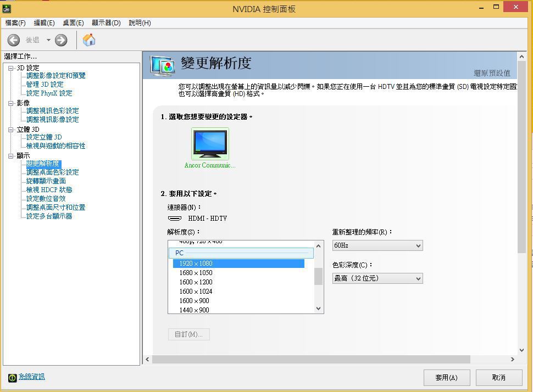Click the resolution list scrollbar thumb
Screen dimensions: 533x392
tap(319, 277)
